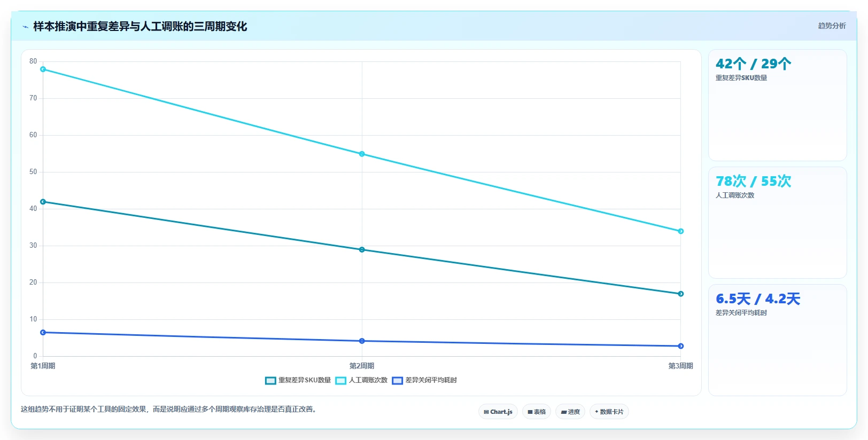
Task: Open the 78次 / 55次 adjustment data card
Action: [778, 223]
